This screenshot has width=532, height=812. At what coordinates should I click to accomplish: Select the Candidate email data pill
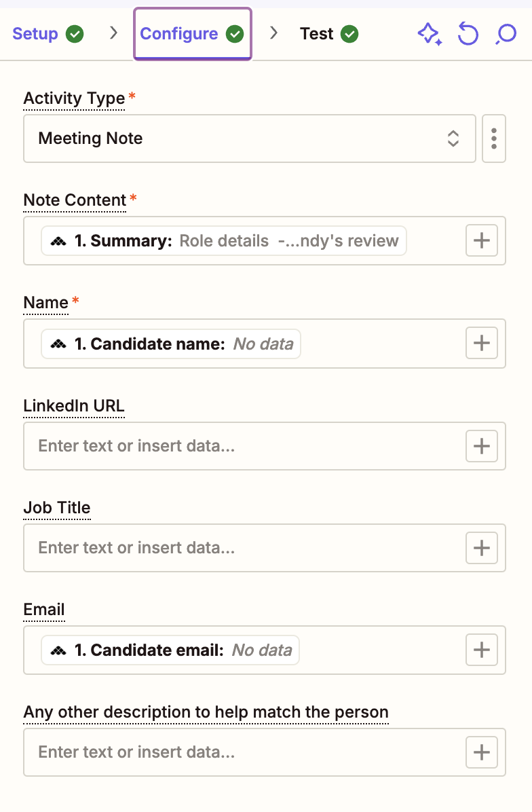pyautogui.click(x=170, y=650)
